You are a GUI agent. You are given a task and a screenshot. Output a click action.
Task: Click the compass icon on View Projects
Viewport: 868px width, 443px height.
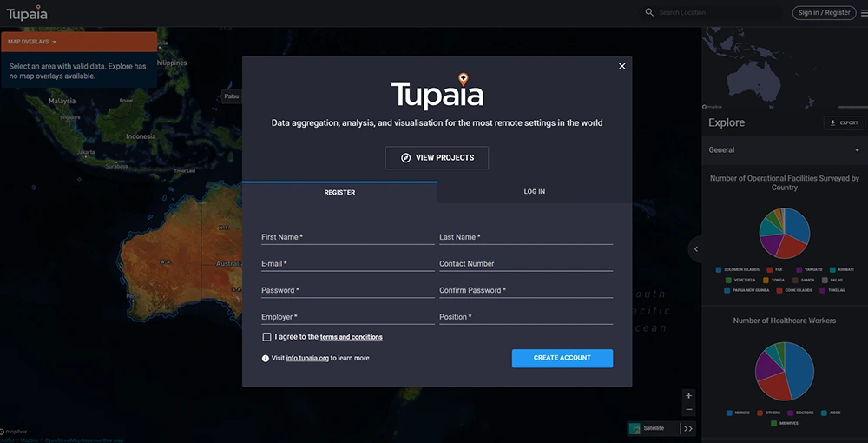(x=405, y=158)
